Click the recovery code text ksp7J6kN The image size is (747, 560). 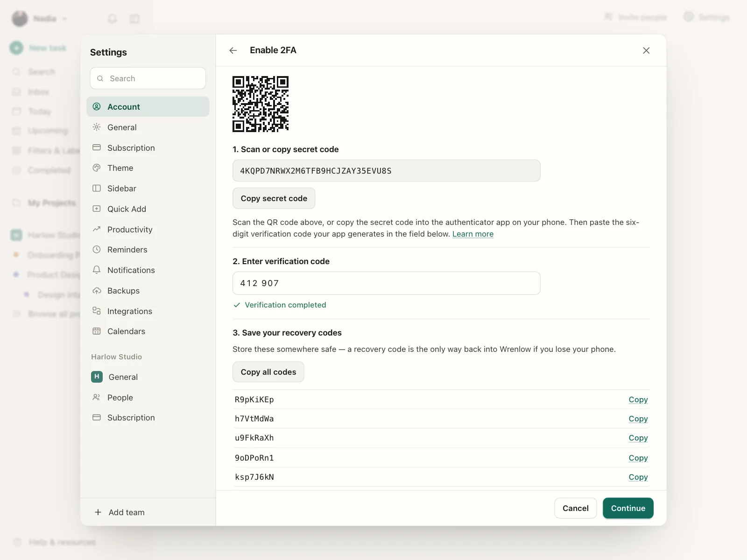point(254,477)
